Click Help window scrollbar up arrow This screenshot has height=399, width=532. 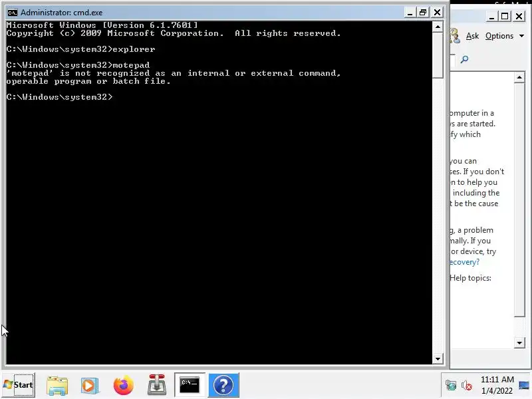pos(519,78)
